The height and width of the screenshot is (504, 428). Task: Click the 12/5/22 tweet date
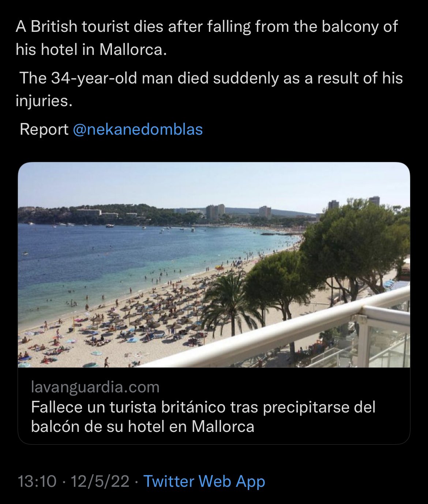(100, 481)
